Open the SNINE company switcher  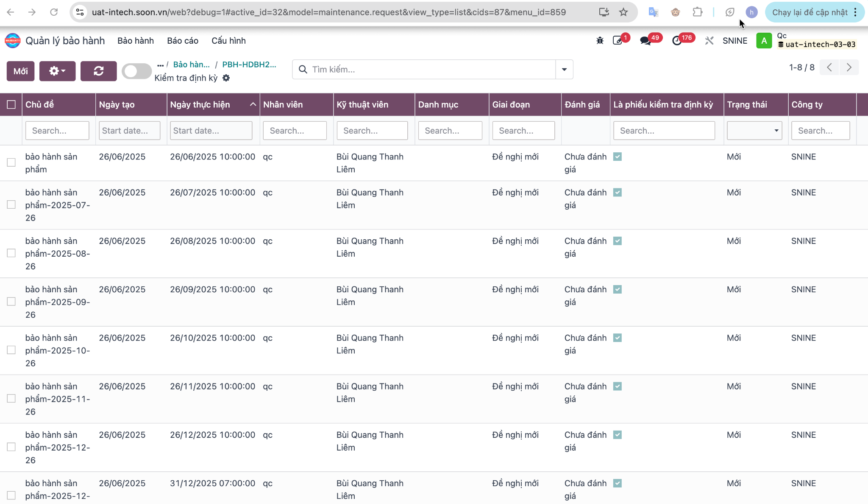pos(735,41)
